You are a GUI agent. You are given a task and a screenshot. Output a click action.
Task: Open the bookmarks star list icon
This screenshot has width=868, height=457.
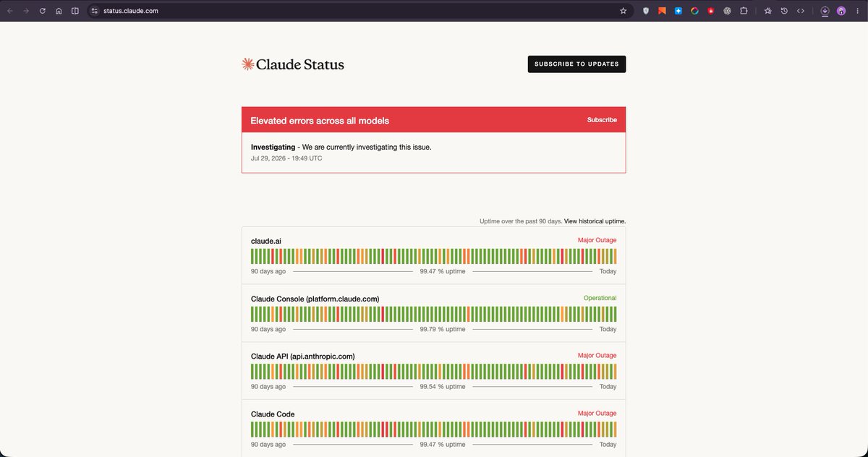tap(768, 11)
